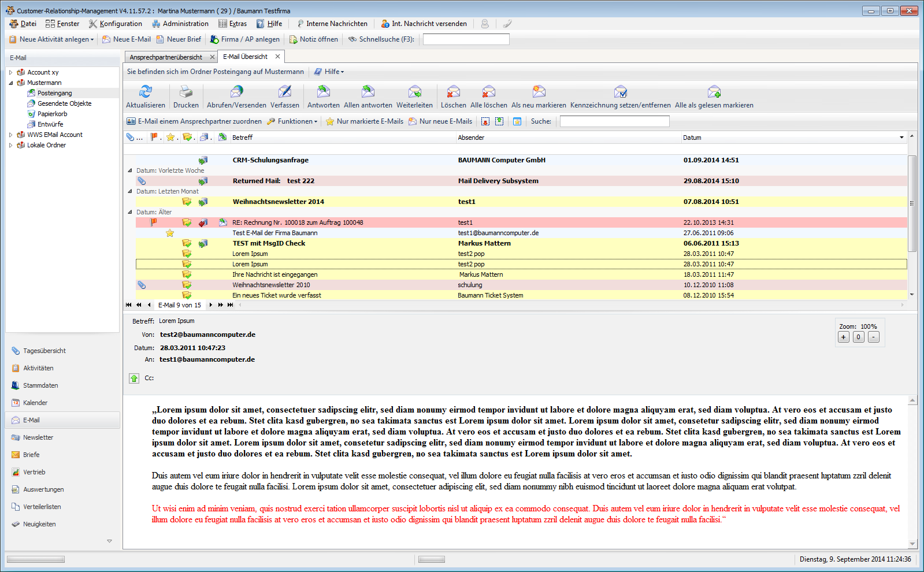Image resolution: width=924 pixels, height=572 pixels.
Task: Click the zoom plus button
Action: pos(844,337)
